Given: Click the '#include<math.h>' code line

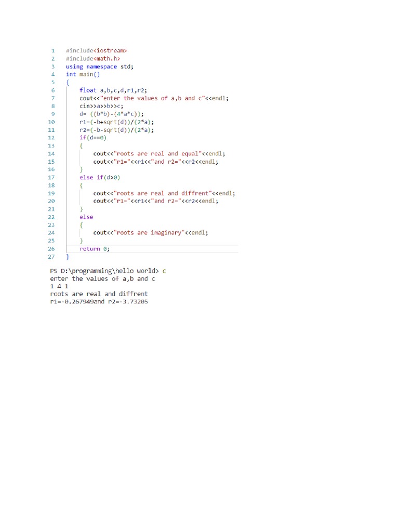Looking at the screenshot, I should 93,59.
